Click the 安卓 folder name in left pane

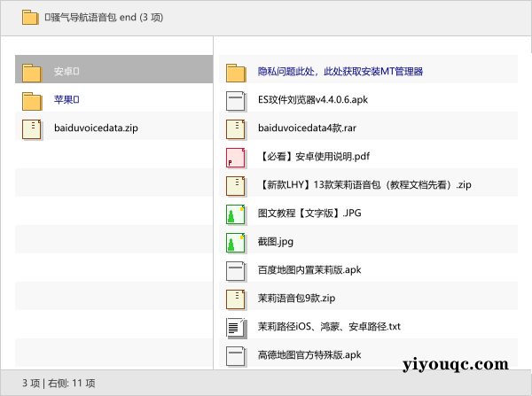click(x=67, y=72)
